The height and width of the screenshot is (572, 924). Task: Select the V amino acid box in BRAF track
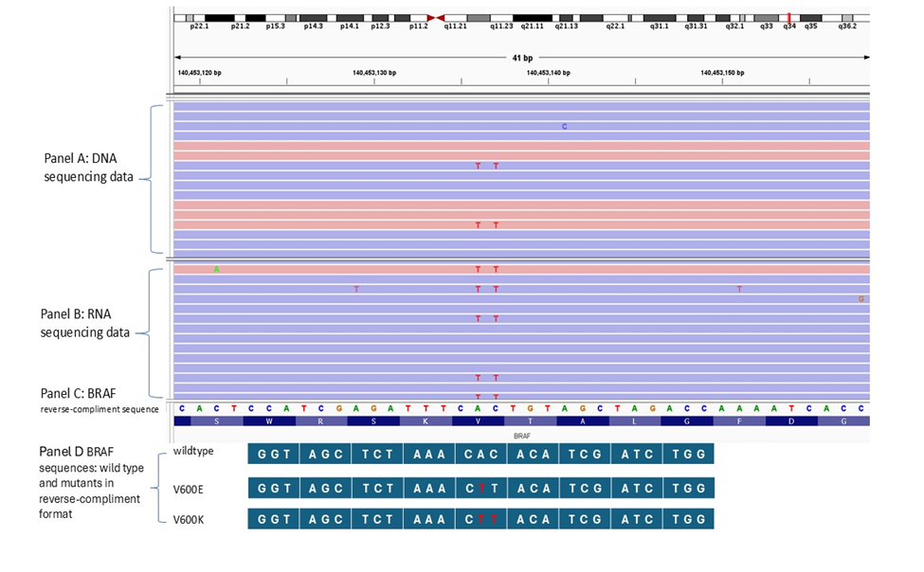point(479,421)
